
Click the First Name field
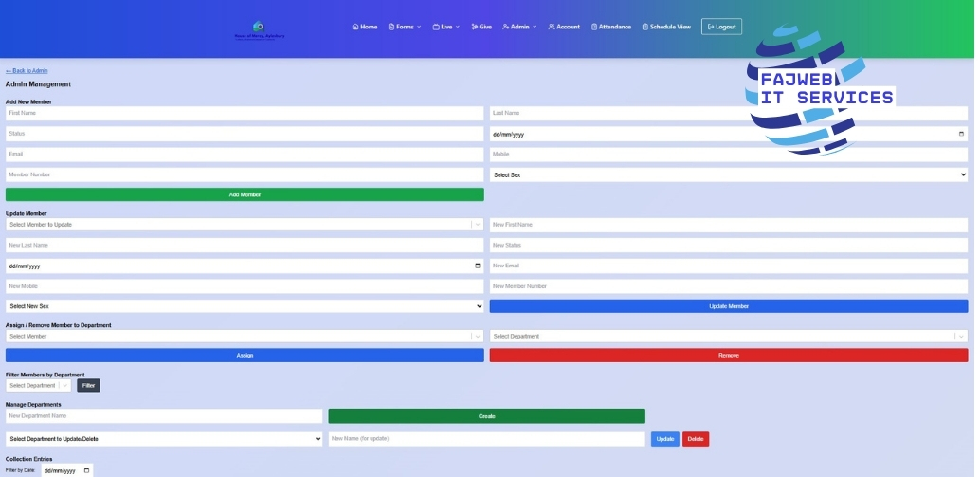245,113
